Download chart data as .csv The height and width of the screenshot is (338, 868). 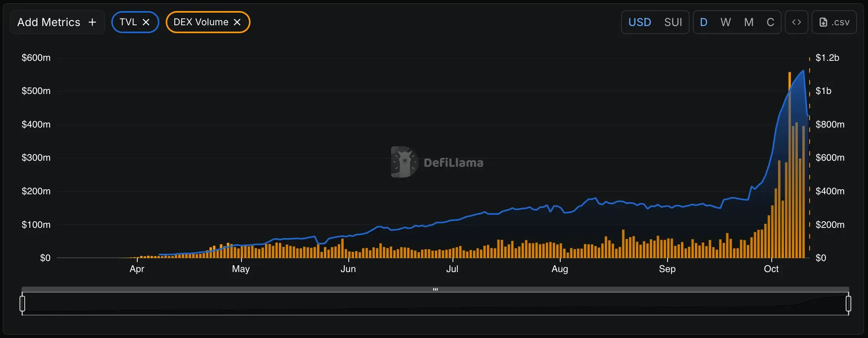click(x=834, y=22)
